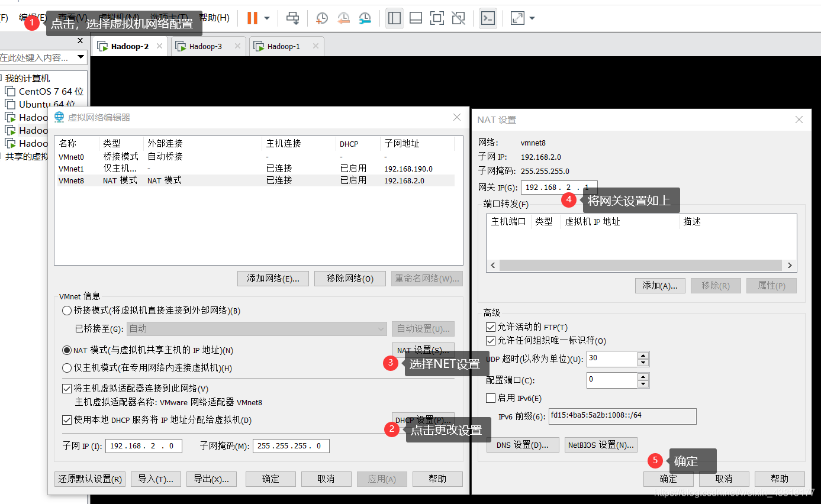
Task: Select the VMnet0 row in network list
Action: click(255, 157)
